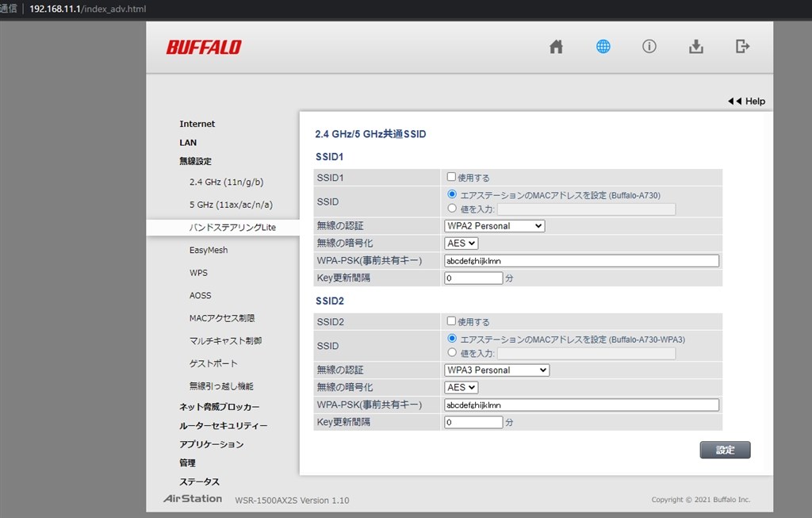Viewport: 812px width, 518px height.
Task: Click the logout icon at top right
Action: tap(742, 47)
